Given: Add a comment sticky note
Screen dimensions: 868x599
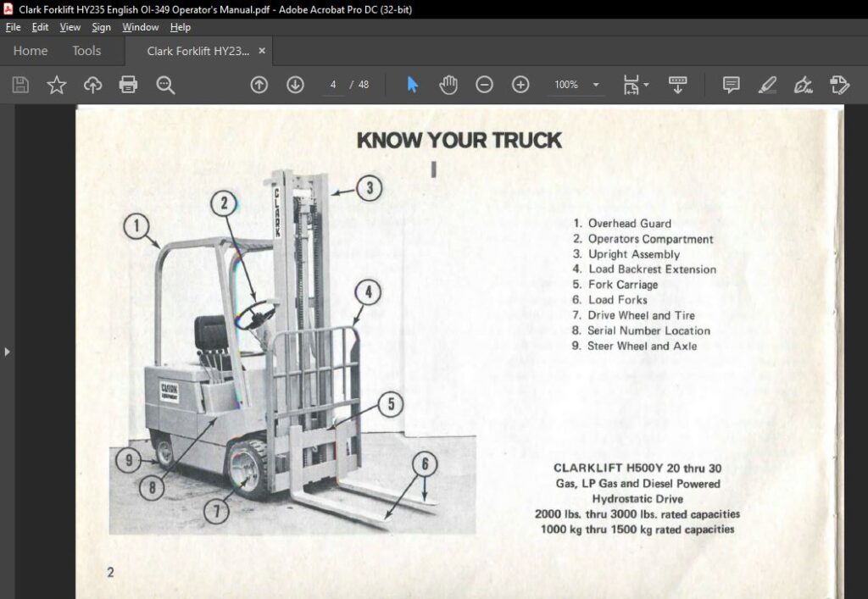Looking at the screenshot, I should click(731, 85).
